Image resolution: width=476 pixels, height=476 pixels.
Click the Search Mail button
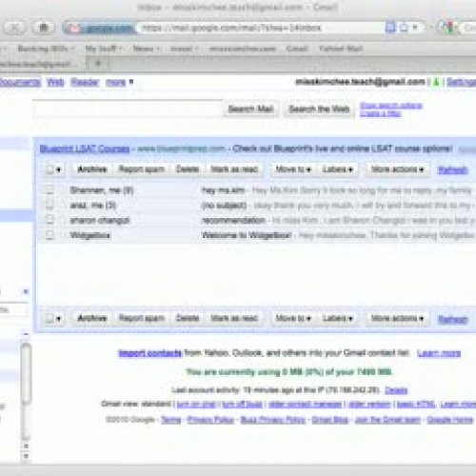pyautogui.click(x=250, y=109)
